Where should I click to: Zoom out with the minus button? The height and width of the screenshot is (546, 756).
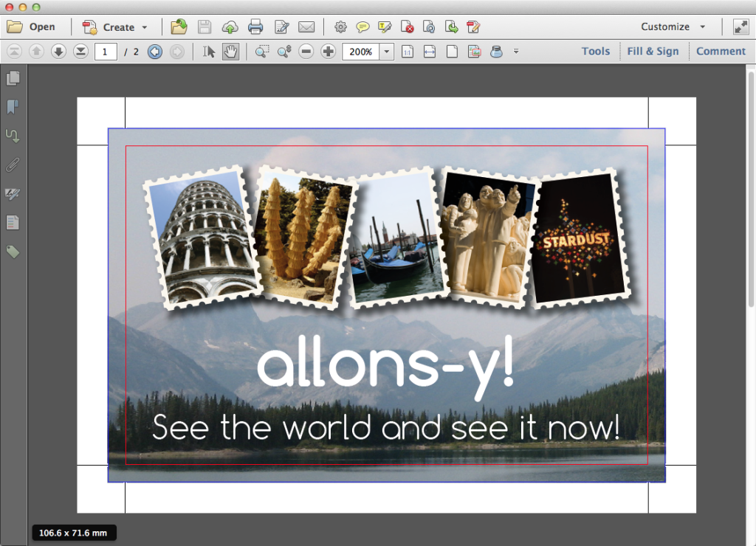pyautogui.click(x=306, y=52)
